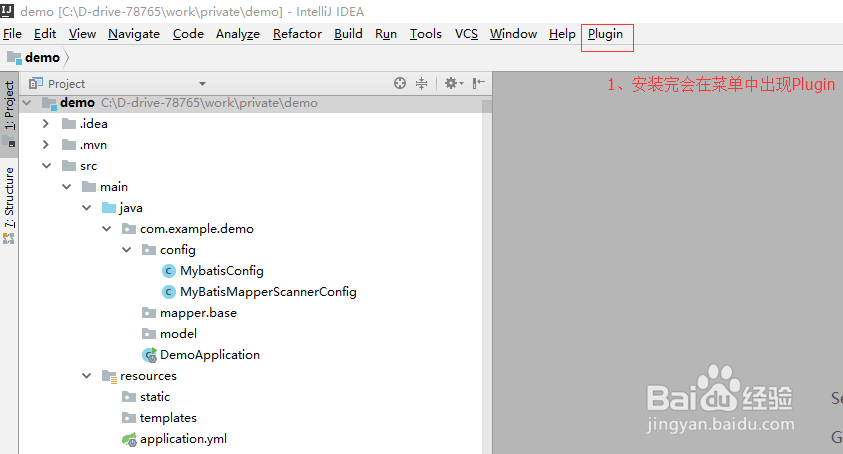843x454 pixels.
Task: Click the IntelliJ IDEA logo in title bar
Action: [x=7, y=10]
